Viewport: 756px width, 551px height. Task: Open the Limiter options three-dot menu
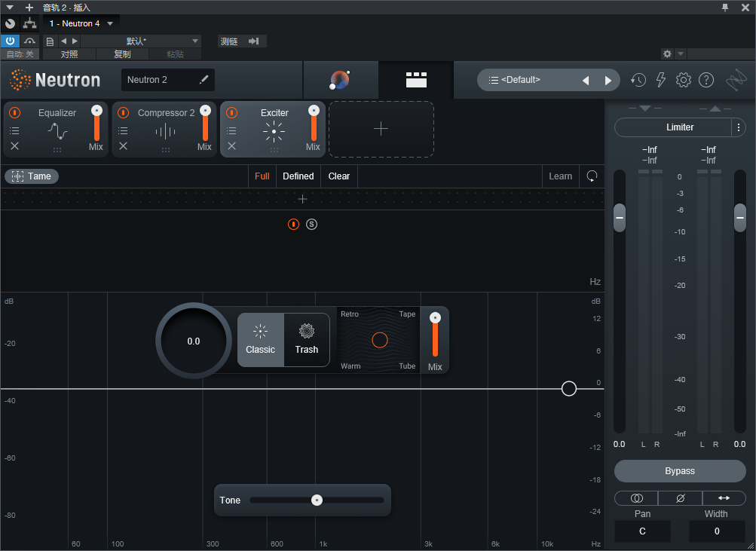pyautogui.click(x=738, y=127)
